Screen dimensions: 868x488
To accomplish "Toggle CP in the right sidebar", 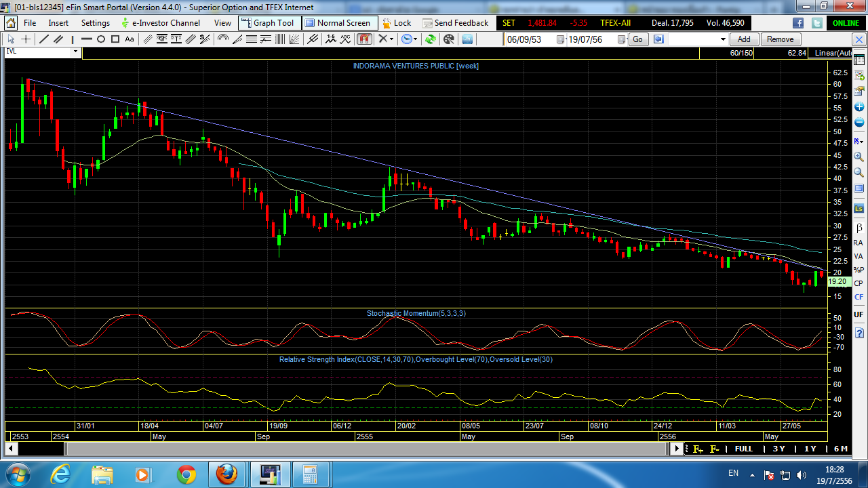I will click(859, 283).
